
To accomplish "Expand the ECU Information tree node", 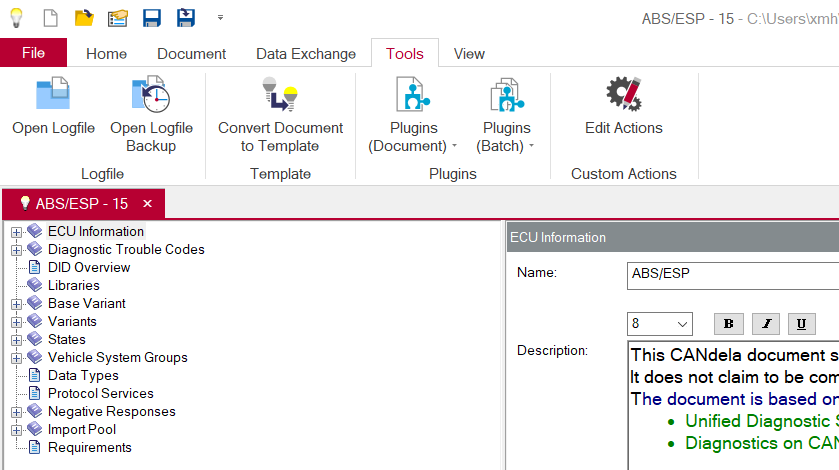I will click(x=17, y=232).
